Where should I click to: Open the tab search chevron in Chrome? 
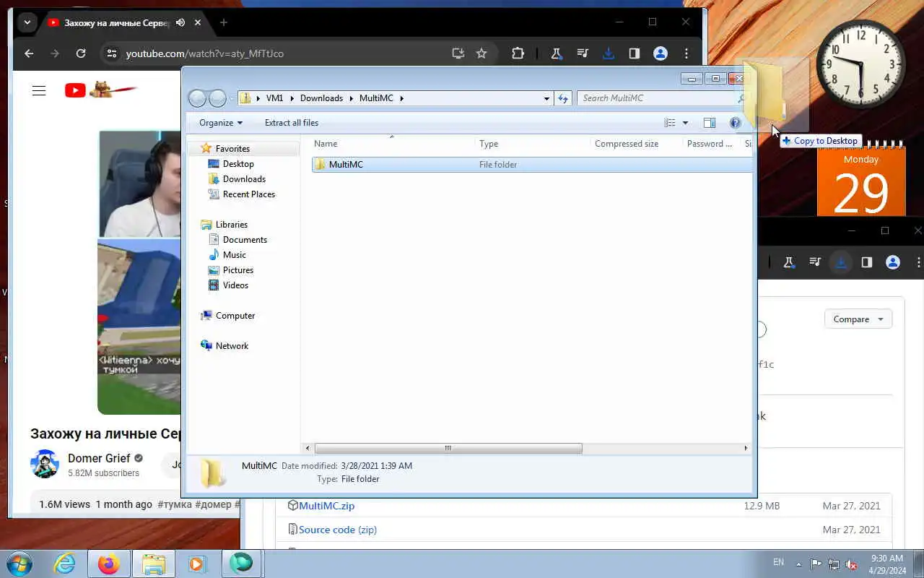27,22
